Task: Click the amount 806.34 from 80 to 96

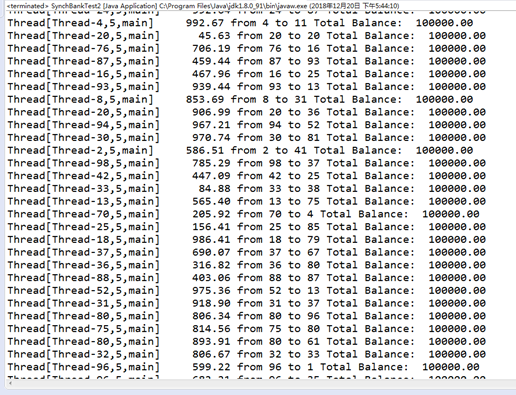Action: [211, 316]
